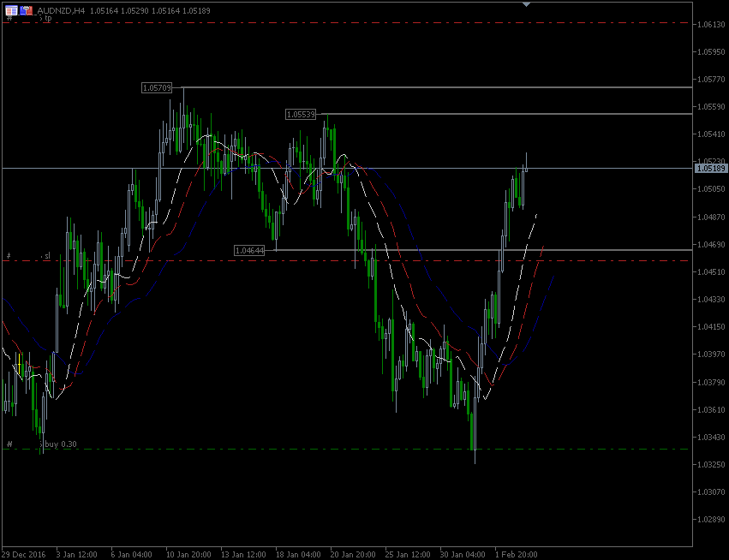Select the stop loss 'sl' line label
The image size is (729, 560).
tap(47, 256)
